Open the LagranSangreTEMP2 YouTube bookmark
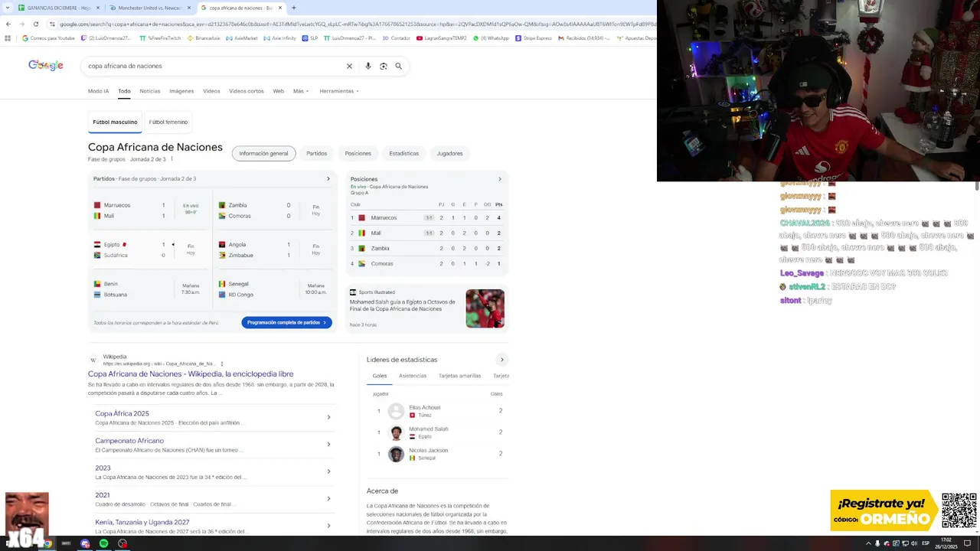Screen dimensions: 980x551 (x=441, y=37)
